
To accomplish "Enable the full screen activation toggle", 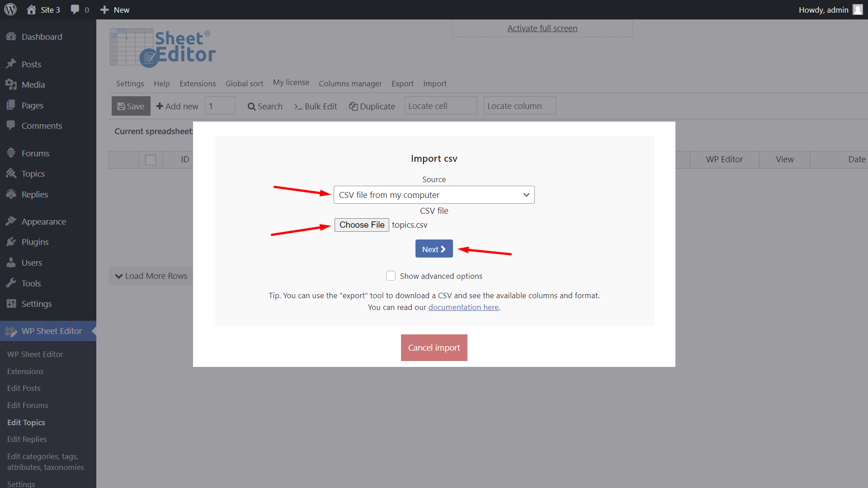I will click(x=542, y=28).
